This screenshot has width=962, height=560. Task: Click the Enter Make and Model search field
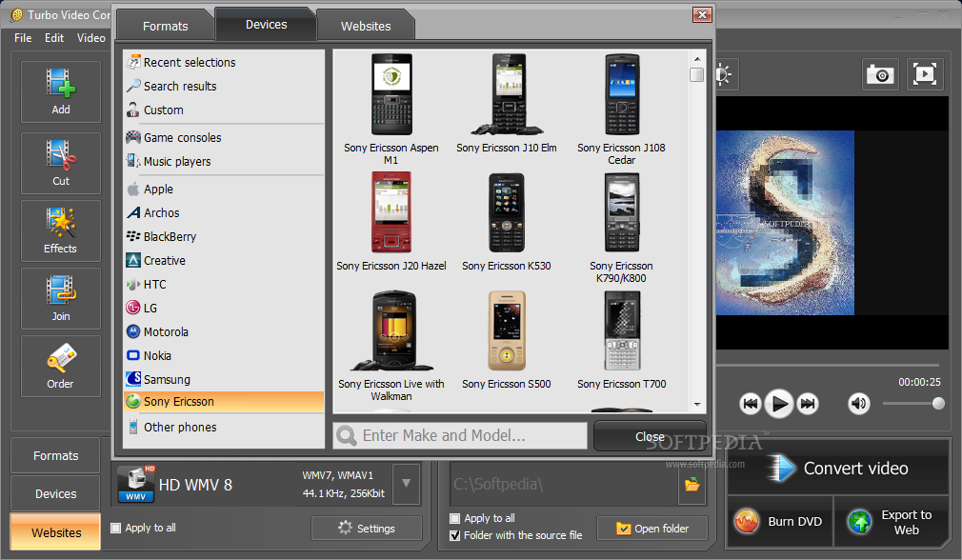(460, 435)
